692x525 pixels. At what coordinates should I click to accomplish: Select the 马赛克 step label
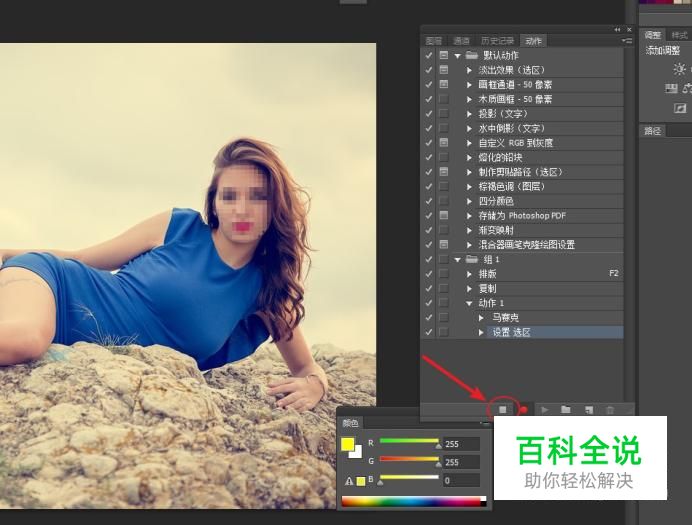(x=506, y=318)
